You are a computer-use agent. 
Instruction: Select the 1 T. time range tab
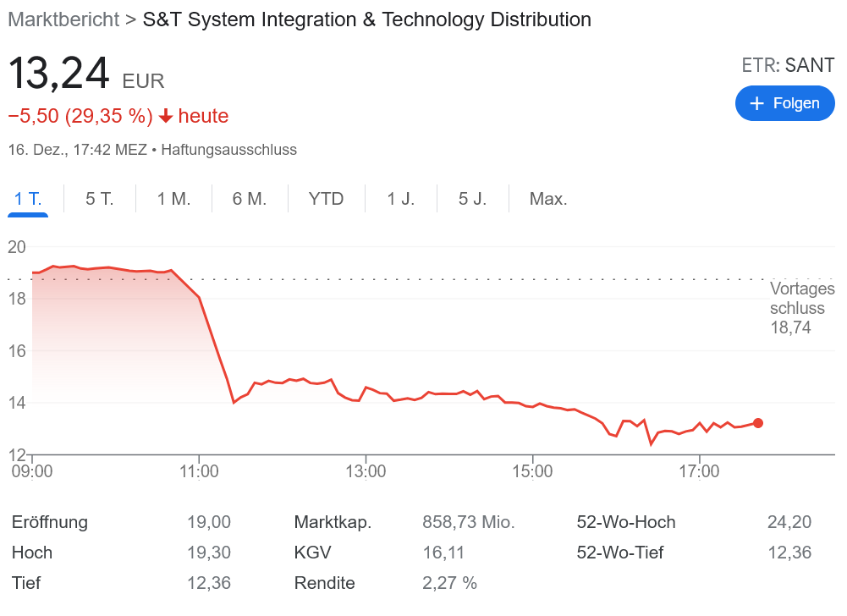(28, 199)
